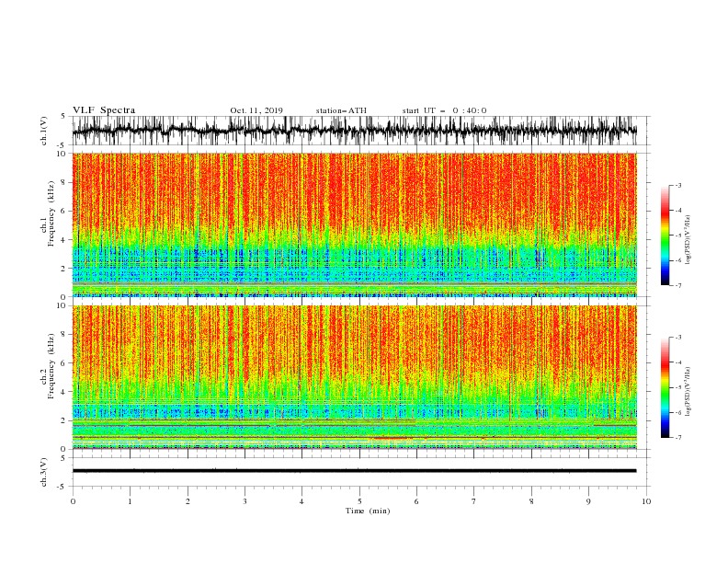Click the "-3" tick on ch.1 color bar

point(677,185)
